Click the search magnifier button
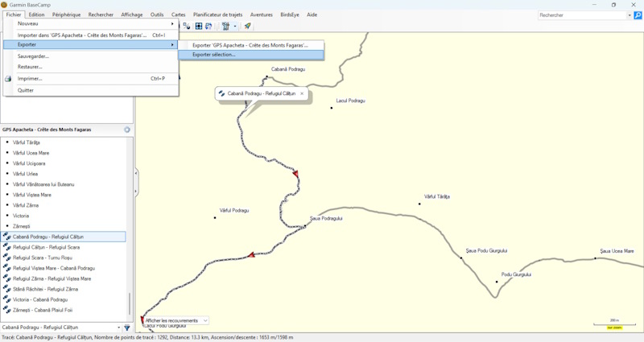Viewport: 644px width, 342px height. click(638, 15)
